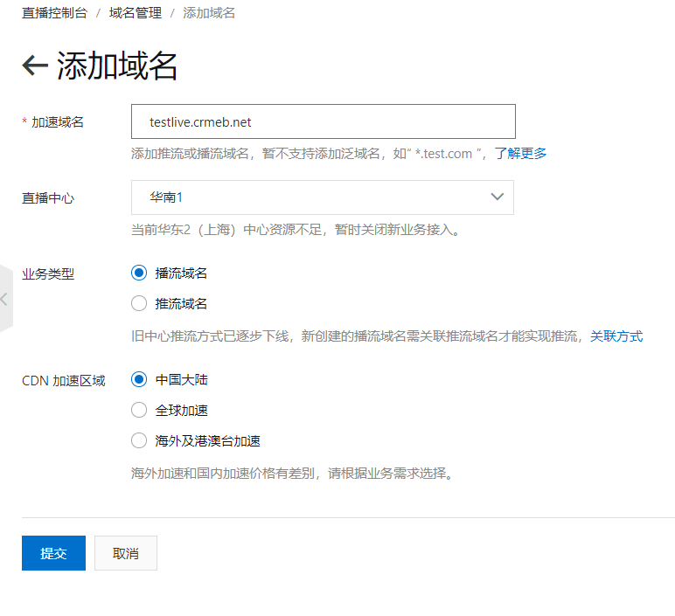Click the 直播中心 field label
This screenshot has height=616, width=675.
[x=48, y=197]
